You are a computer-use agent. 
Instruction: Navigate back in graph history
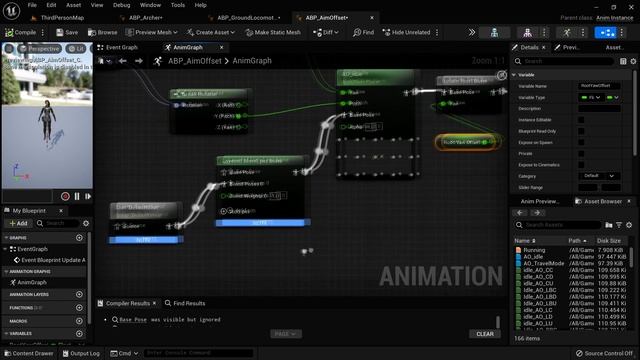122,61
